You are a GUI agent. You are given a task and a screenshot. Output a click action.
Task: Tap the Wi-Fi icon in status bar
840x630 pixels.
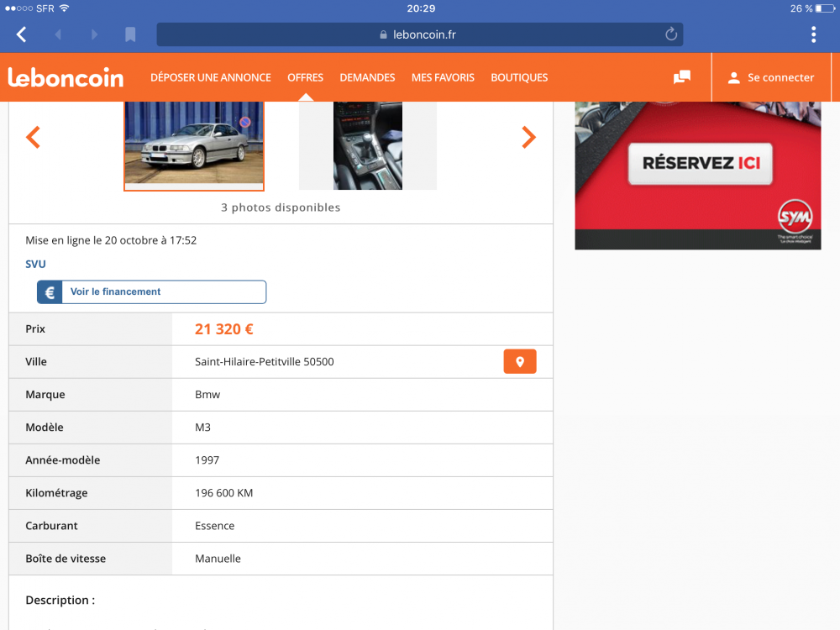tap(65, 8)
